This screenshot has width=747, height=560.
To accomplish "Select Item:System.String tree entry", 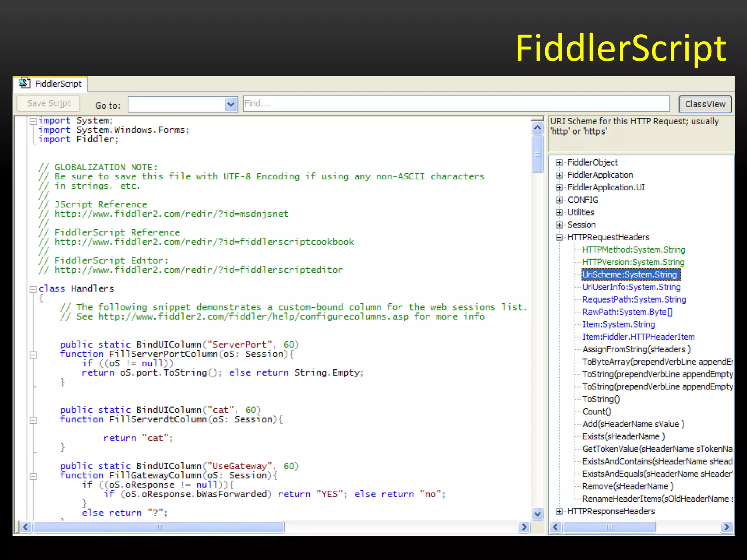I will pyautogui.click(x=618, y=324).
